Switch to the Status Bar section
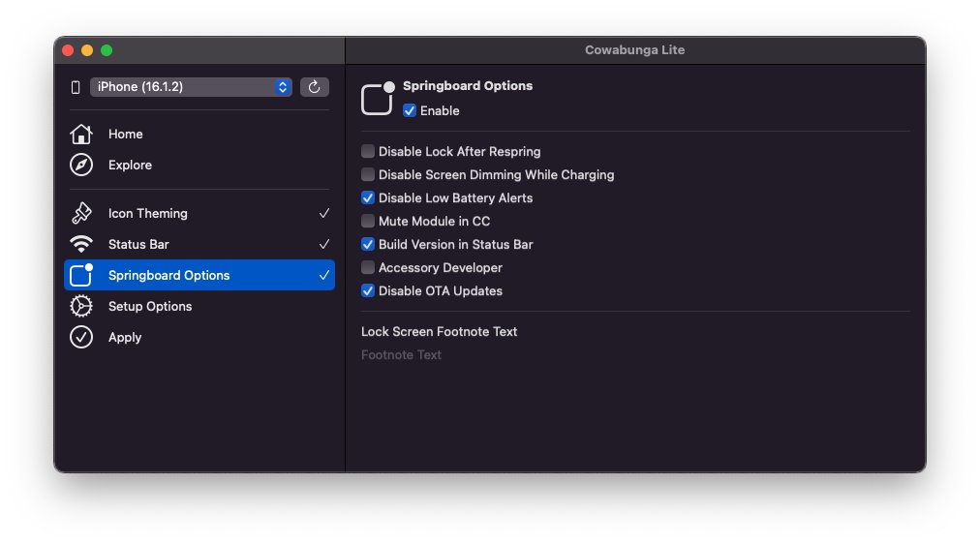 199,244
